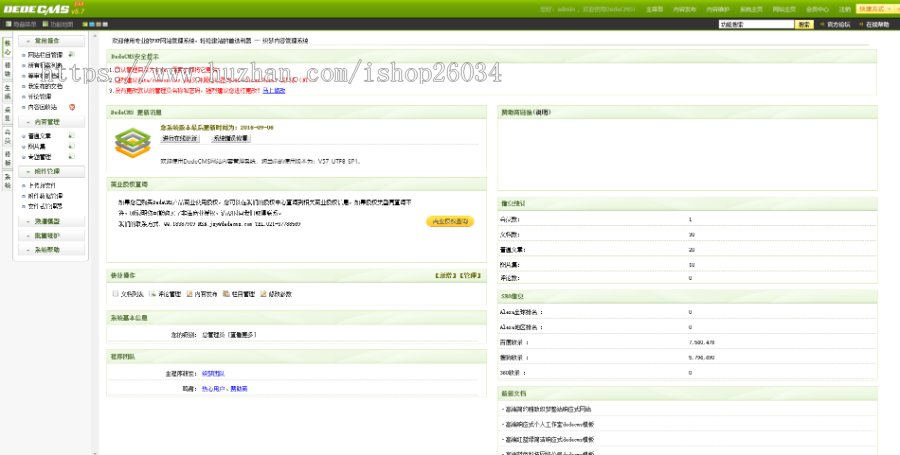The height and width of the screenshot is (455, 900).
Task: Open 评论管理 in the sidebar
Action: click(x=40, y=96)
